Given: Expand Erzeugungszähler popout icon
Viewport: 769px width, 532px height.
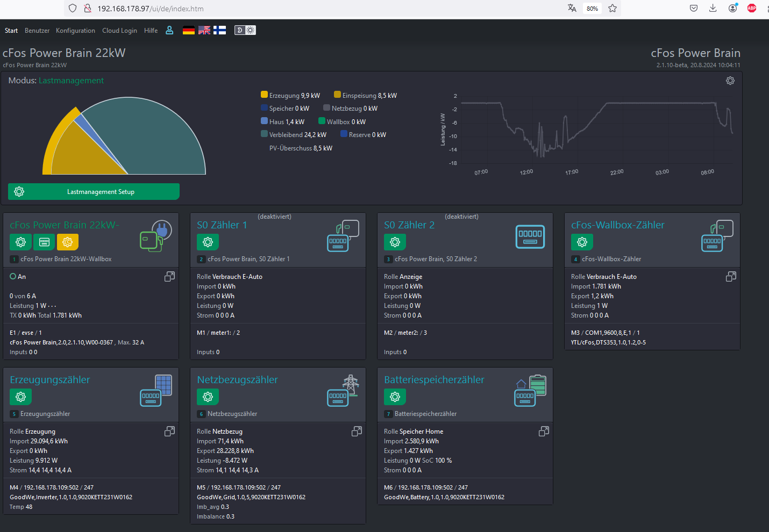Looking at the screenshot, I should pos(169,431).
